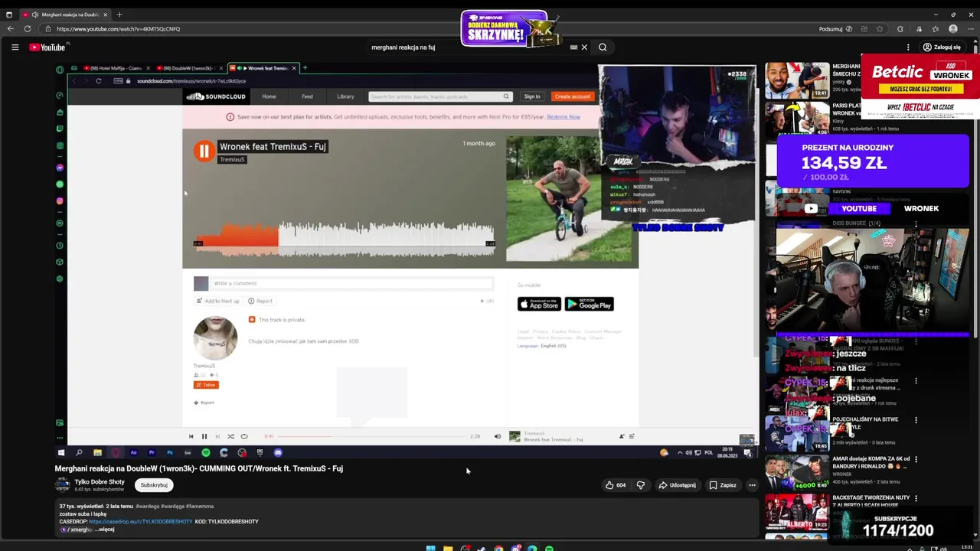Viewport: 980px width, 551px height.
Task: Click the Zaloguj się sign-in button
Action: (942, 47)
